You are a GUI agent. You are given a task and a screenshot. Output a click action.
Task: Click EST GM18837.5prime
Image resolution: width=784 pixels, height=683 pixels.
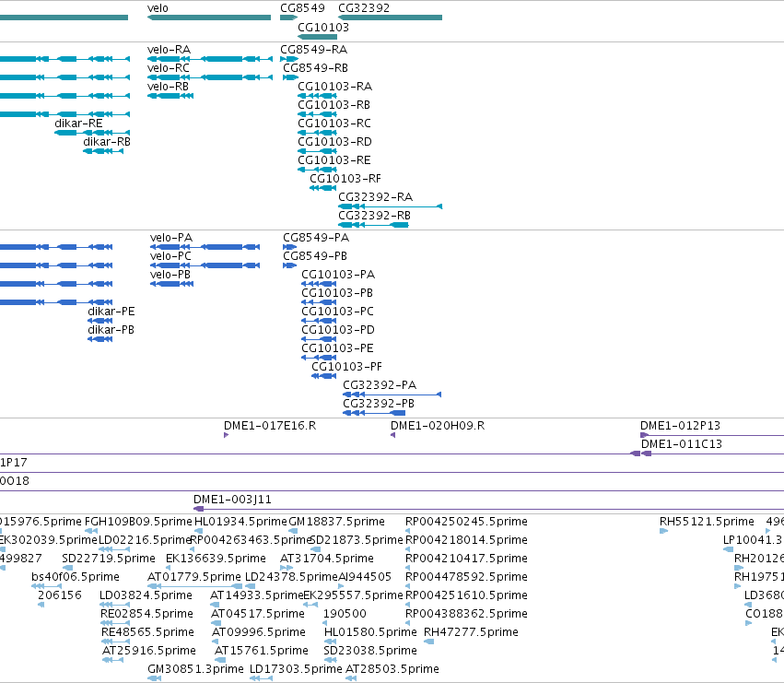(x=336, y=522)
